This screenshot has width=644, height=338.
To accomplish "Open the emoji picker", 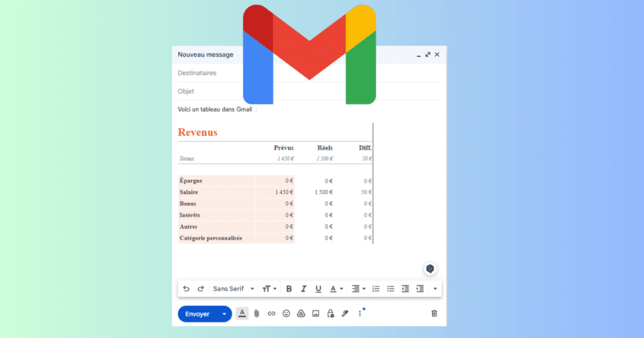I will [x=286, y=313].
